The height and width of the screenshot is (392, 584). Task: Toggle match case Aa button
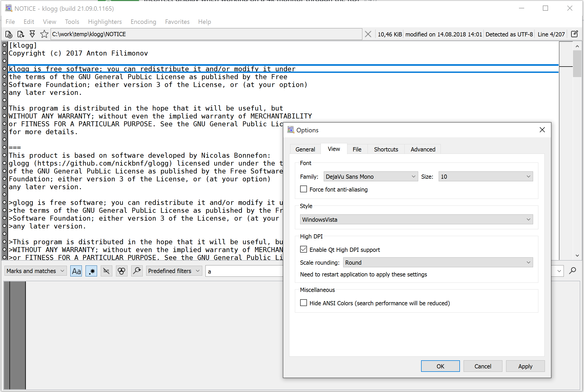point(76,271)
